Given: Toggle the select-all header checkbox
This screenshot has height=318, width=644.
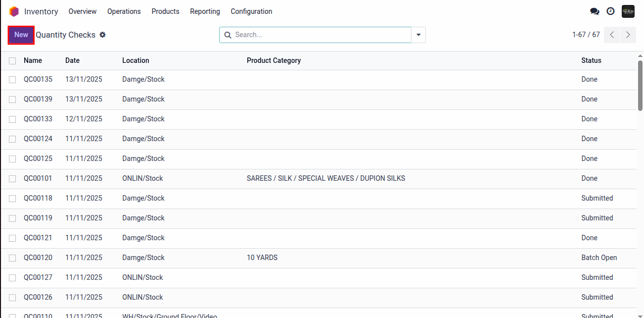Looking at the screenshot, I should (12, 60).
